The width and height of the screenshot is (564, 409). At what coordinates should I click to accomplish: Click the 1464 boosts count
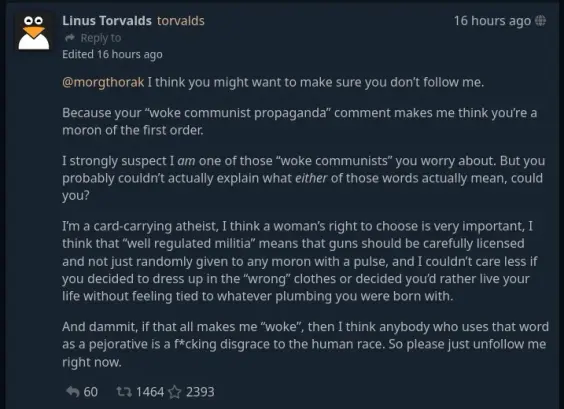(x=150, y=392)
